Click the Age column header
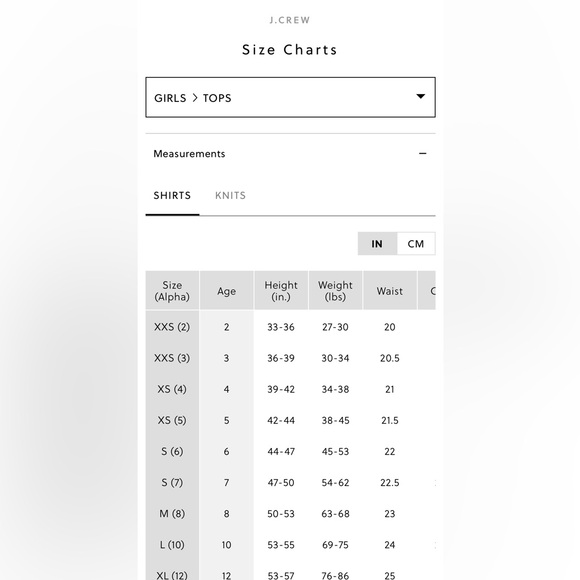 click(226, 291)
